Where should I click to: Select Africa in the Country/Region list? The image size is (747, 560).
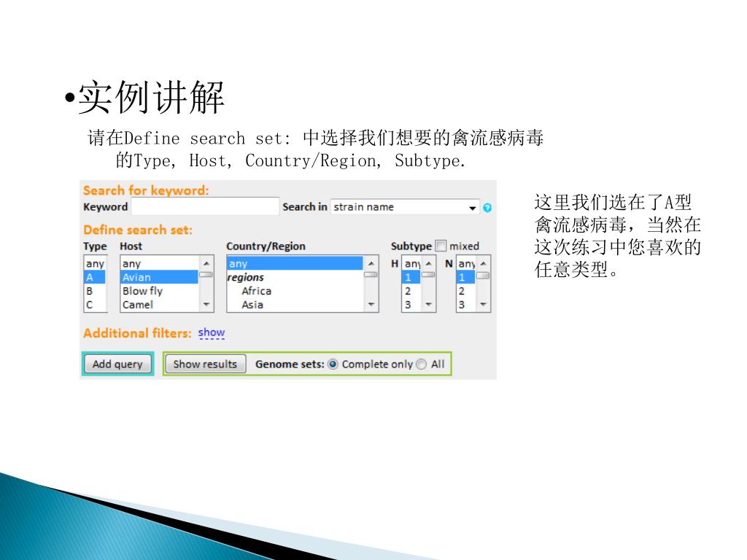pos(295,291)
